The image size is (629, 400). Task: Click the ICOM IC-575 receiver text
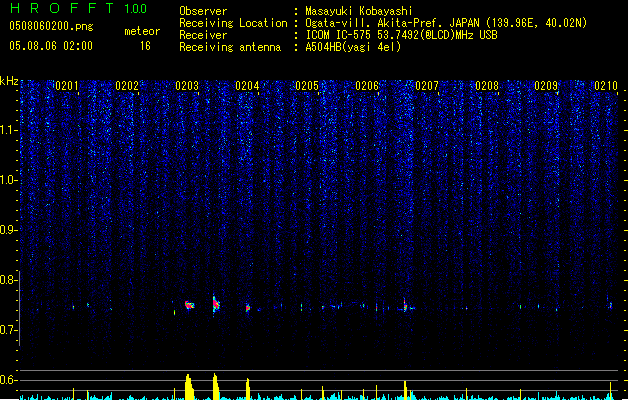coord(402,35)
